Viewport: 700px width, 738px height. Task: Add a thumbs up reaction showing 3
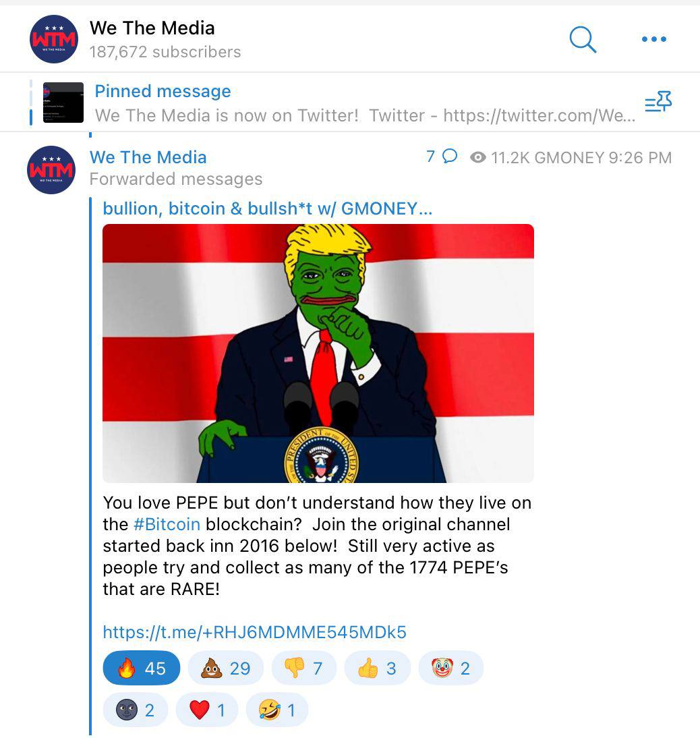click(377, 668)
